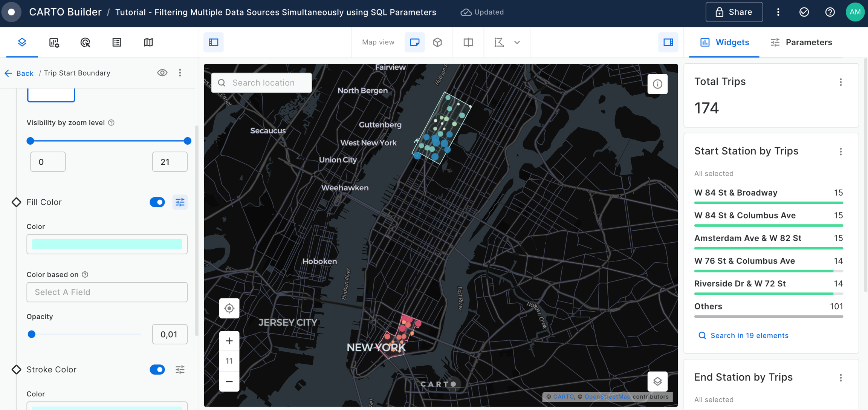Toggle Trip Start Boundary layer visibility
The image size is (868, 410).
(162, 73)
